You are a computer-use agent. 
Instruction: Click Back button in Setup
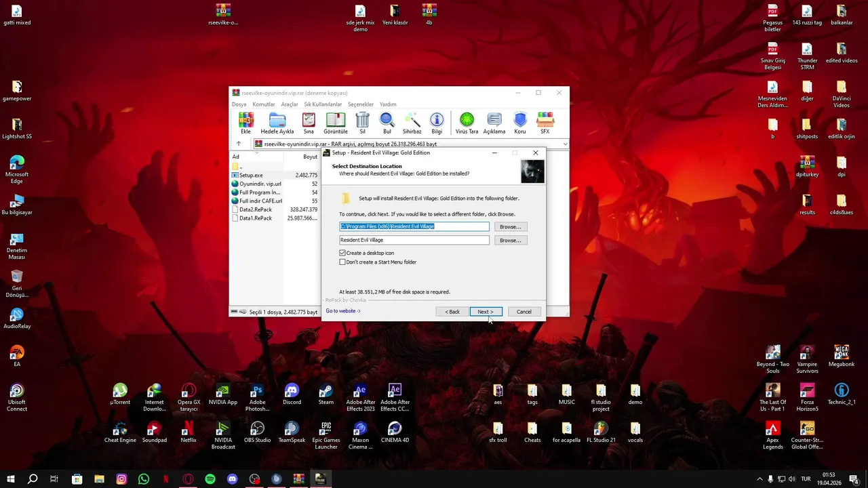point(452,312)
